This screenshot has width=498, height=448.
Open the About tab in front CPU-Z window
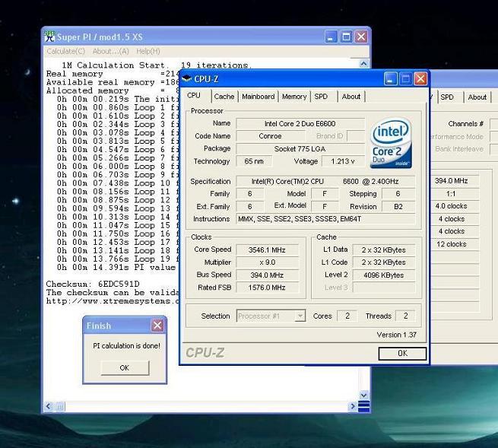(x=351, y=97)
